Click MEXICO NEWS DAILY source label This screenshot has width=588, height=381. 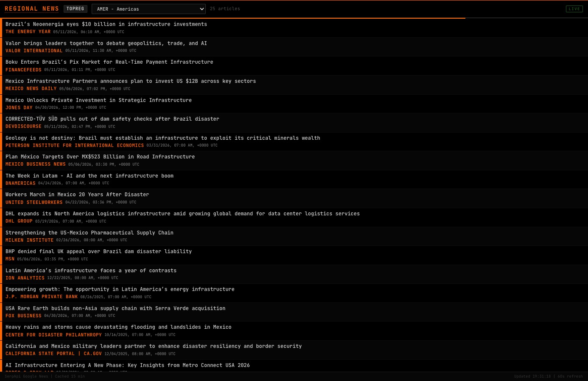coord(31,89)
